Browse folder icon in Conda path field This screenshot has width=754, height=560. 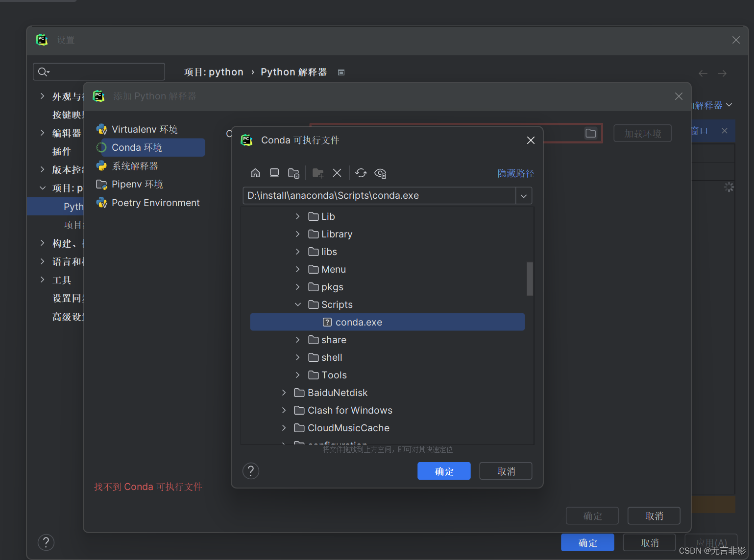pos(591,133)
